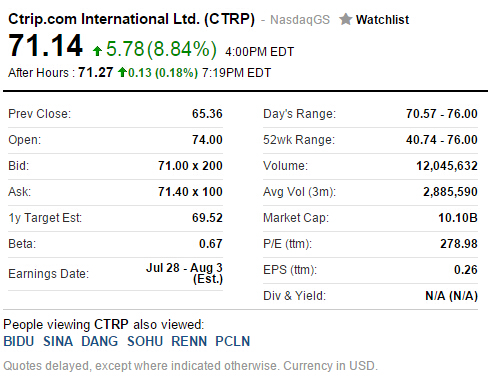488x382 pixels.
Task: Select the Market Cap value 10.10B
Action: pyautogui.click(x=458, y=218)
